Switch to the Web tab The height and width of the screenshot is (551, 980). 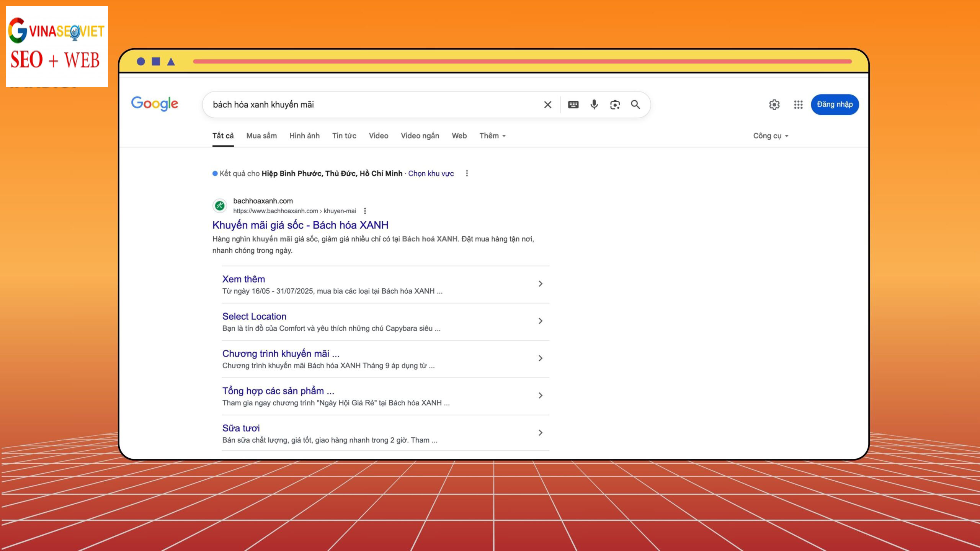(x=459, y=136)
